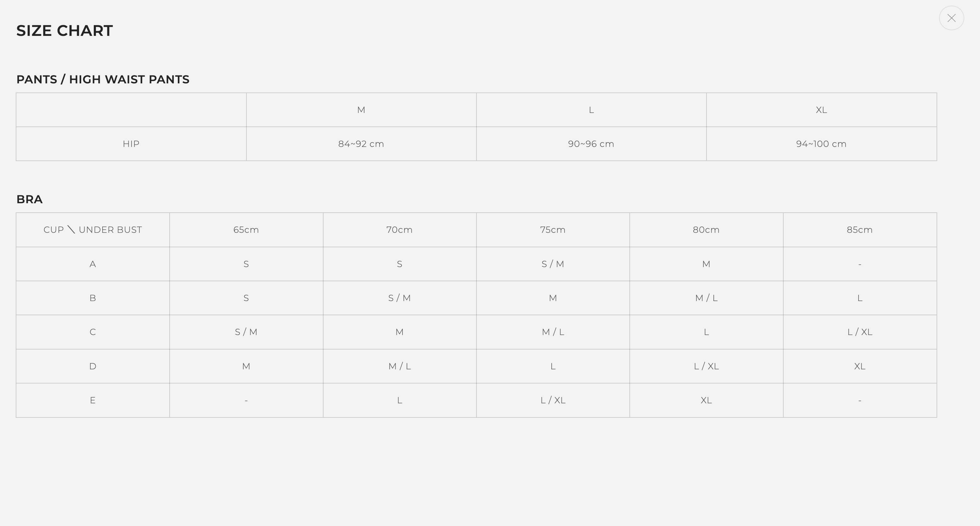980x526 pixels.
Task: Click the M column header in pants table
Action: (x=361, y=110)
